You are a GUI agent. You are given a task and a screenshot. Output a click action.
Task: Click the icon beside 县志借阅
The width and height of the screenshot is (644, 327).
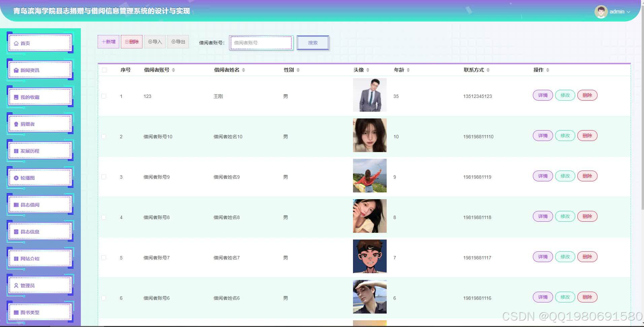16,205
